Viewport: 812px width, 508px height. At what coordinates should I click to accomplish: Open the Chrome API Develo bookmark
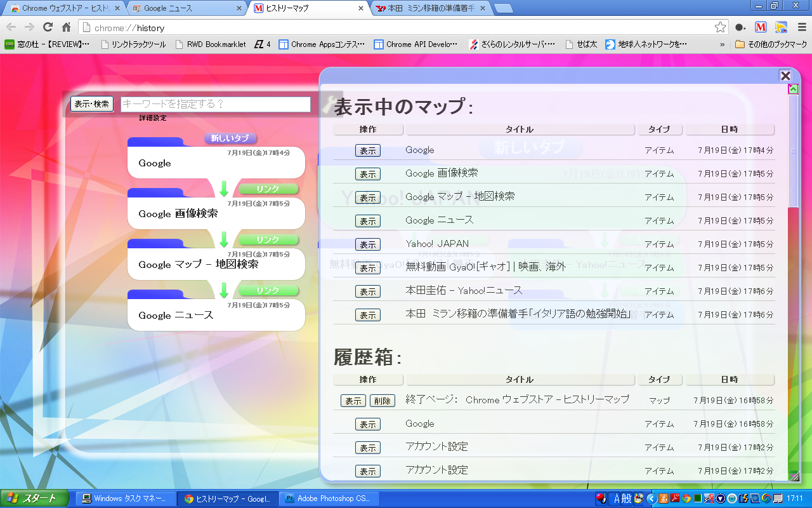[x=416, y=44]
